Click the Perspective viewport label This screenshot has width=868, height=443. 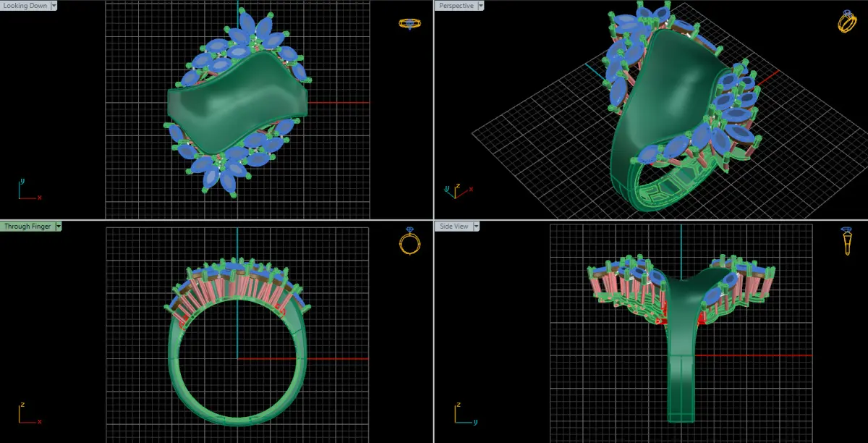coord(456,5)
